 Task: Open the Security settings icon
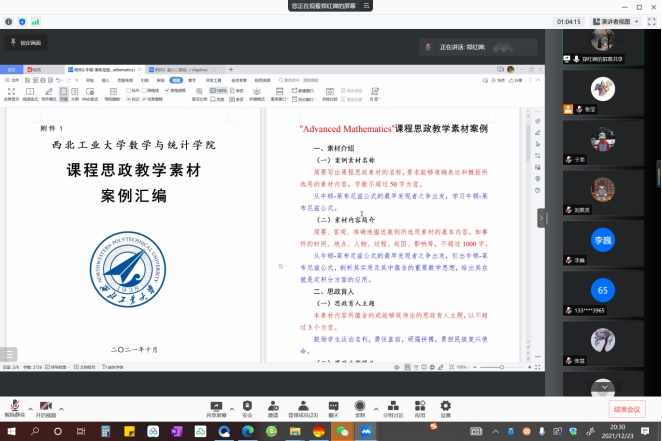pyautogui.click(x=247, y=405)
